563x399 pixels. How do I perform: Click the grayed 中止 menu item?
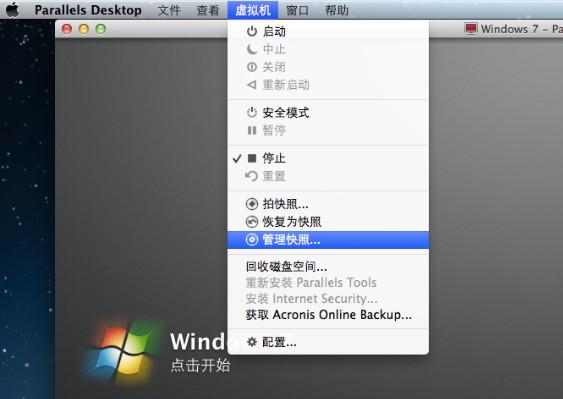click(328, 49)
